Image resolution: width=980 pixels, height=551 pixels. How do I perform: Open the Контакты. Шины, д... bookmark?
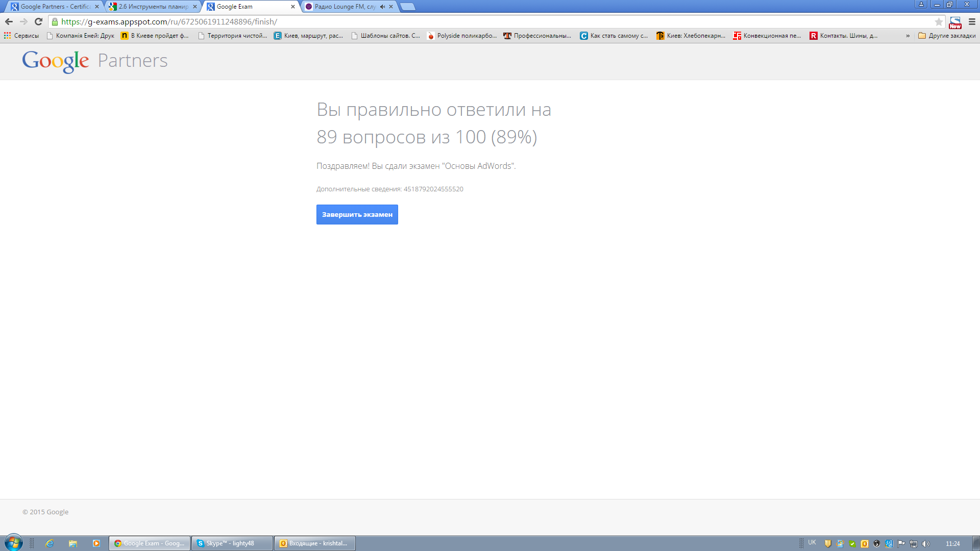pos(844,36)
